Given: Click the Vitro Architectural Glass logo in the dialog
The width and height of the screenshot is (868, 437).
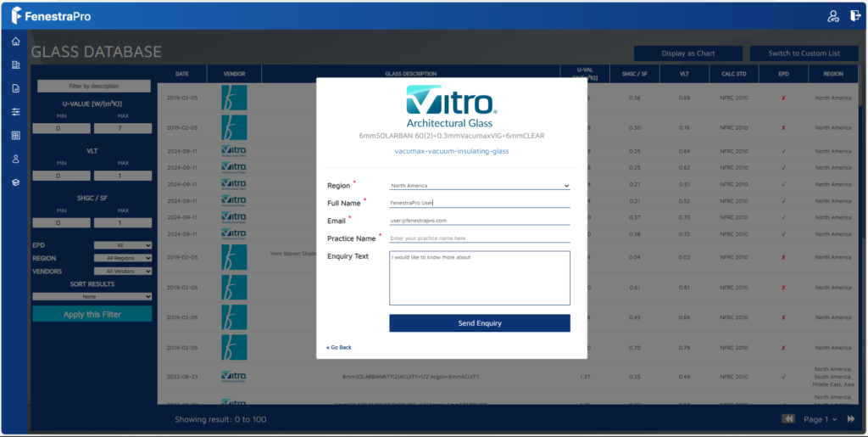Looking at the screenshot, I should (451, 106).
